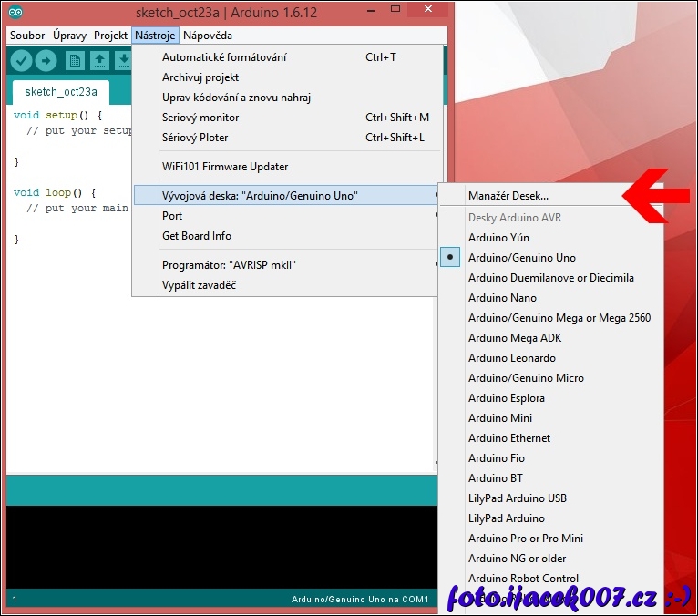Viewport: 698px width, 616px height.
Task: Select the Arduino/Genuino Uno radio option
Action: tap(521, 258)
